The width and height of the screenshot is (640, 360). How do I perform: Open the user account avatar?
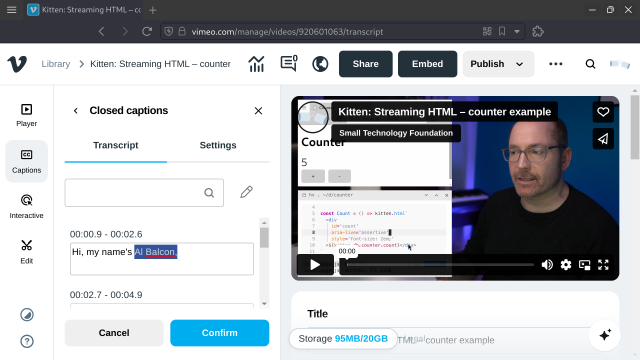[620, 64]
